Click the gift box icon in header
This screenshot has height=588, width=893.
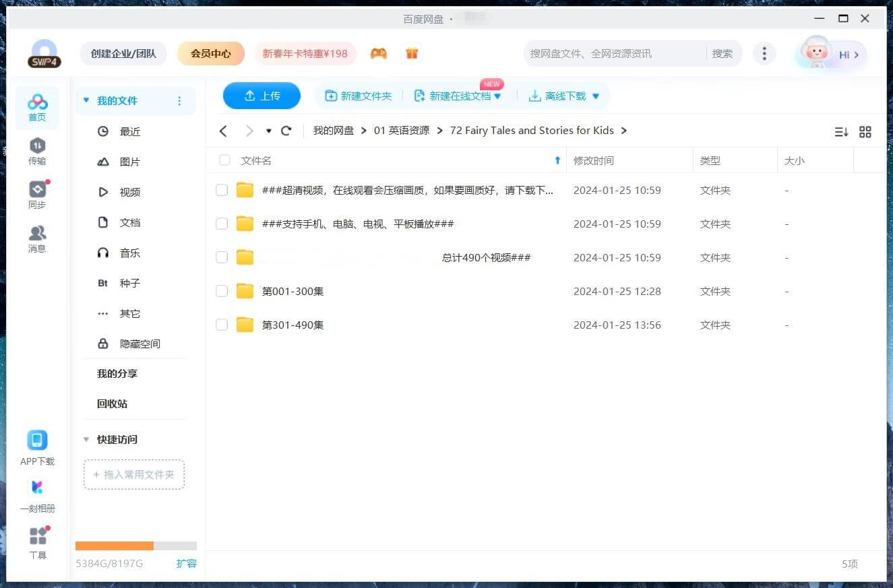[412, 53]
